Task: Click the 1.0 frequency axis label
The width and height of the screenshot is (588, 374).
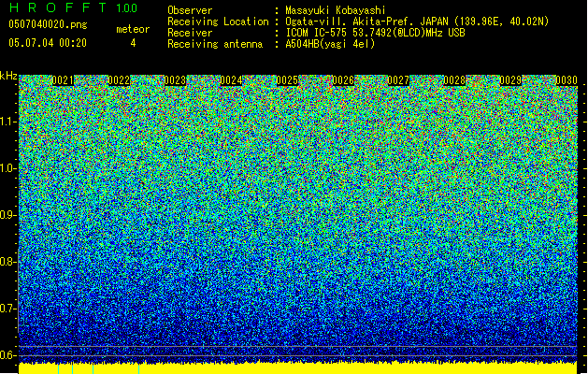Action: tap(8, 168)
